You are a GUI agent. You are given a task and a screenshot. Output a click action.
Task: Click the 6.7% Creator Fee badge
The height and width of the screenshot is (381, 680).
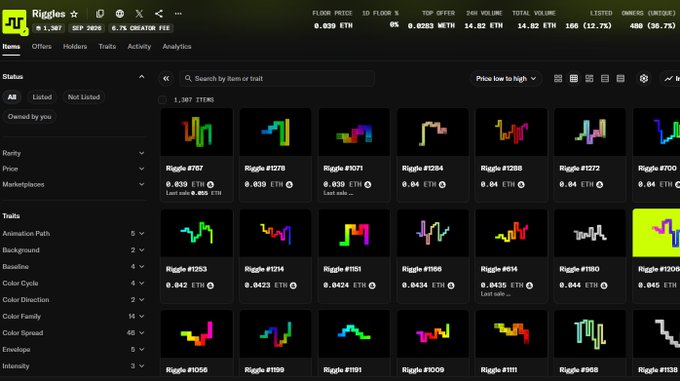pyautogui.click(x=141, y=28)
